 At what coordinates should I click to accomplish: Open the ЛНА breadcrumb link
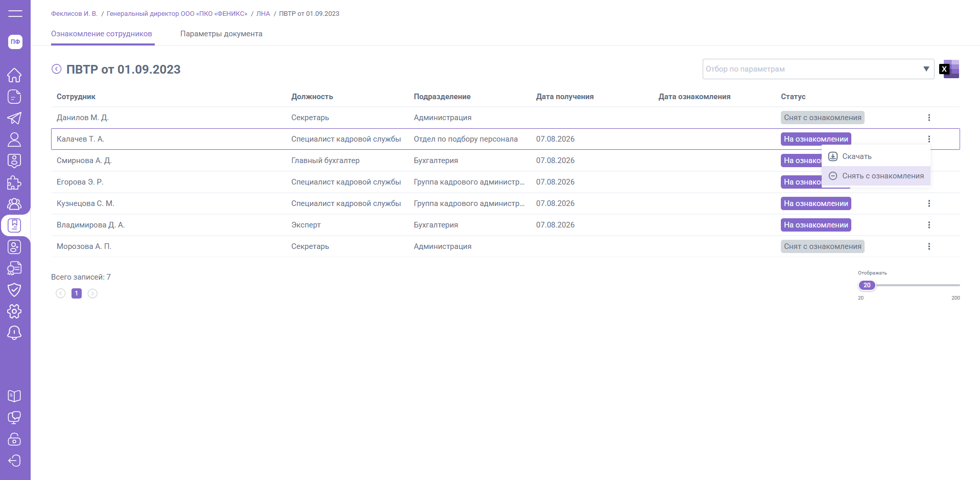pos(263,14)
